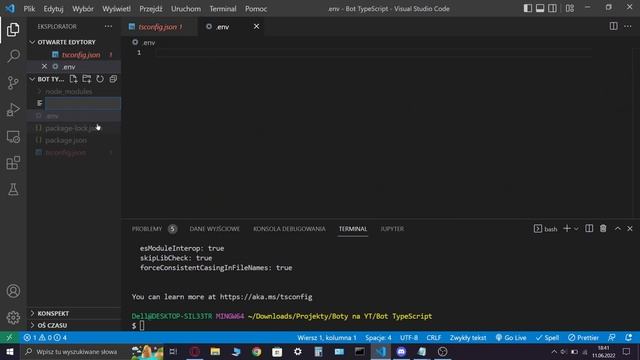Open terminal launch profile dropdown
The height and width of the screenshot is (360, 640).
576,229
